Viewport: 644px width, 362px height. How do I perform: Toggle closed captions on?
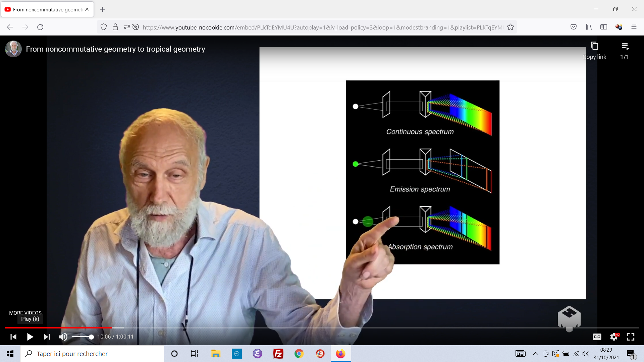(x=597, y=337)
